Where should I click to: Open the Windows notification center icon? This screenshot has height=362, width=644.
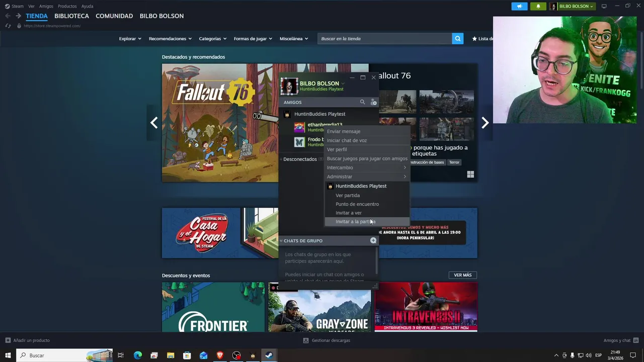coord(633,355)
